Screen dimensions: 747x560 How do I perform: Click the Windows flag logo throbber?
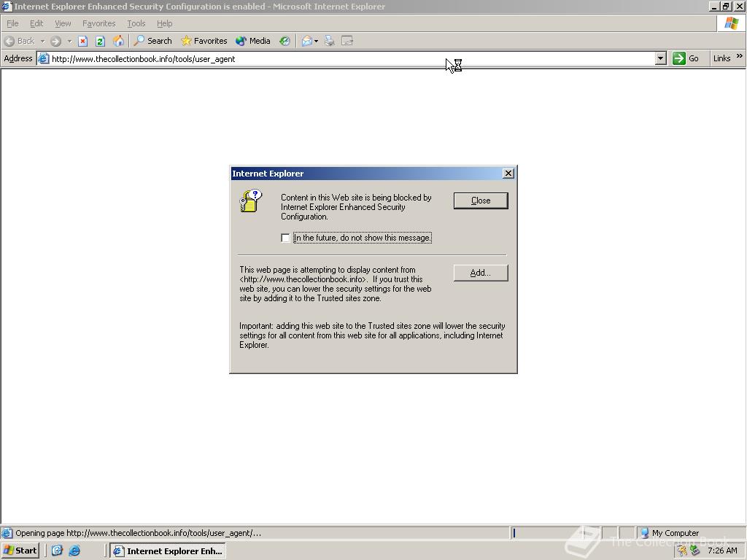pyautogui.click(x=731, y=23)
